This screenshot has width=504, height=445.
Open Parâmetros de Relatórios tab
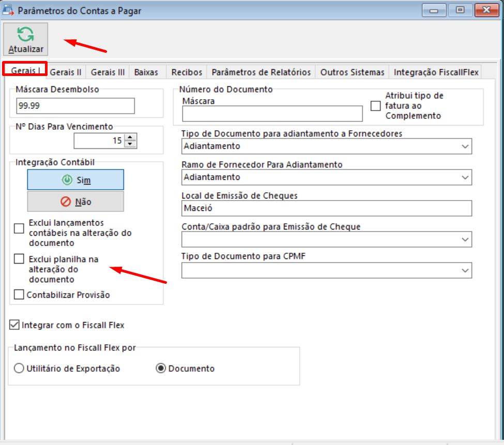click(x=261, y=72)
